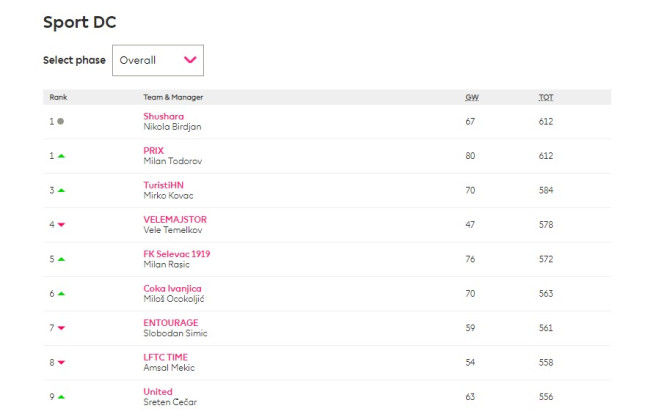The height and width of the screenshot is (411, 670).
Task: Click the GW column header
Action: (471, 97)
